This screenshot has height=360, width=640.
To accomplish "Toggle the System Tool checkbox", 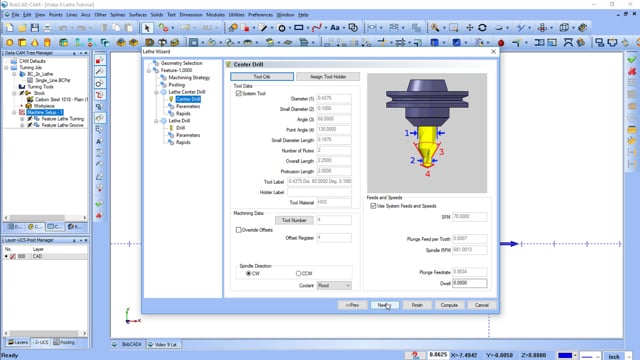I will coord(239,93).
